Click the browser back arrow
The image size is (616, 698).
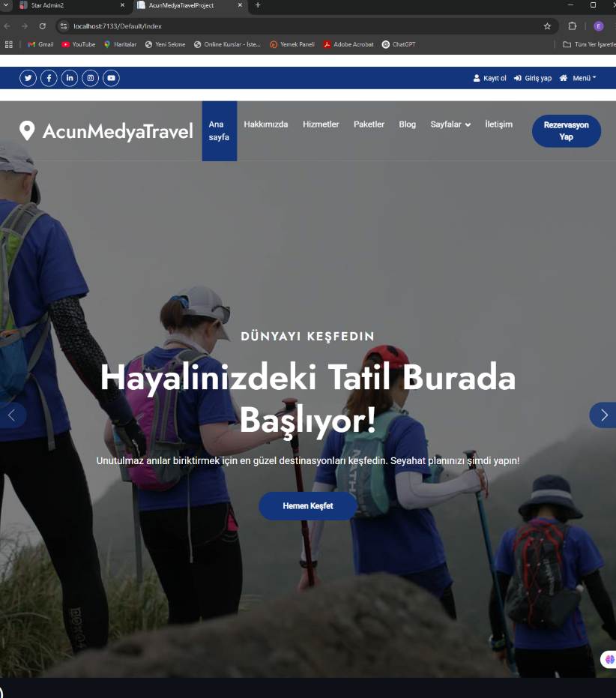coord(7,26)
